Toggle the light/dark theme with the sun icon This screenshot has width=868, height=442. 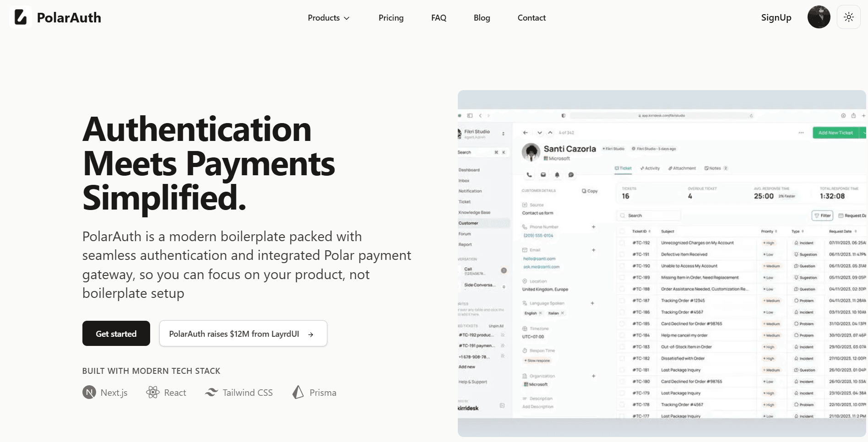pos(848,17)
